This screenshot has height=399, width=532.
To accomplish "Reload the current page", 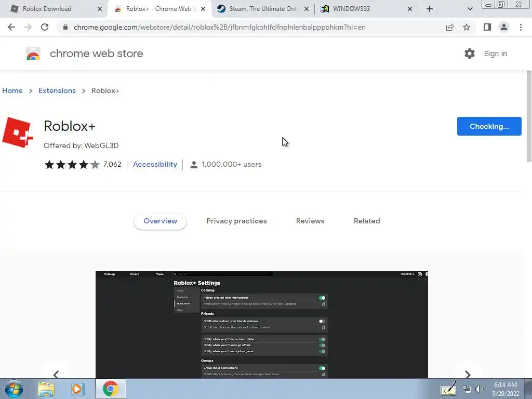I will tap(45, 27).
